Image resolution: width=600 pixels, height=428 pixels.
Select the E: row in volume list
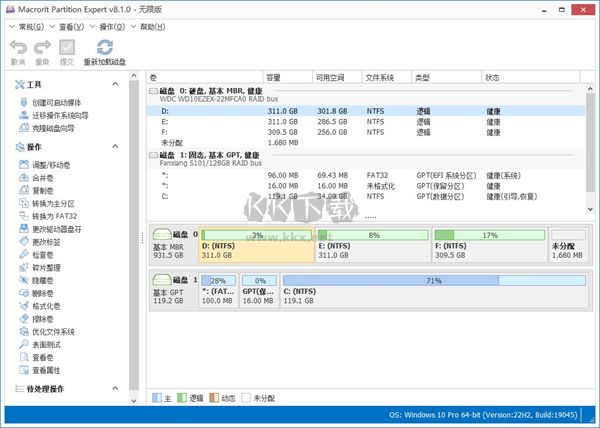[x=366, y=122]
